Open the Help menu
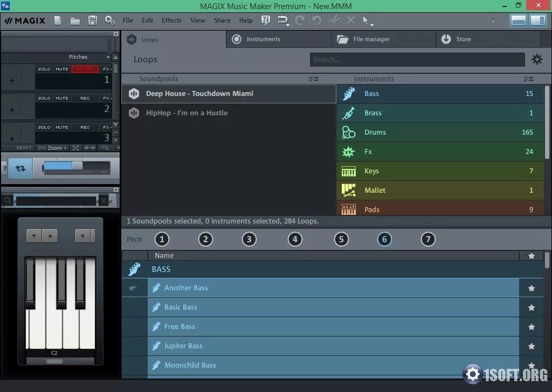Screen dimensions: 552x392 [x=246, y=20]
